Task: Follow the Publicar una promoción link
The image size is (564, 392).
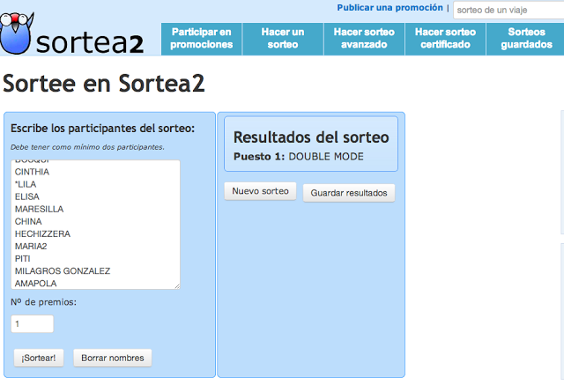Action: click(x=390, y=8)
